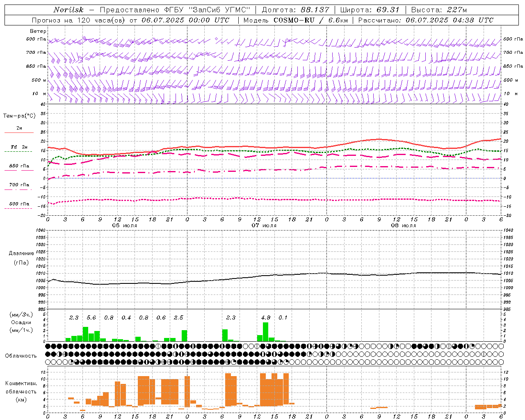The width and height of the screenshot is (525, 420).
Task: Click the (мм/3ч.) units label
Action: 21,315
